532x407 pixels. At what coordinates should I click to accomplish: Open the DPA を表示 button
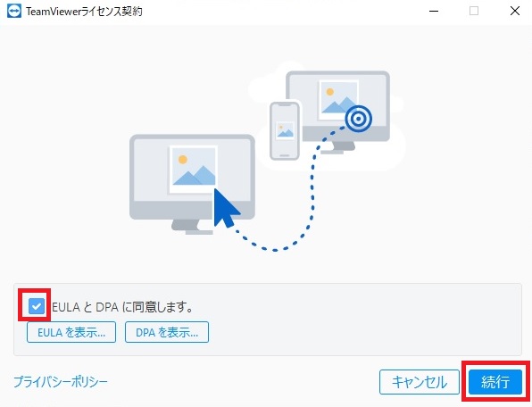167,332
